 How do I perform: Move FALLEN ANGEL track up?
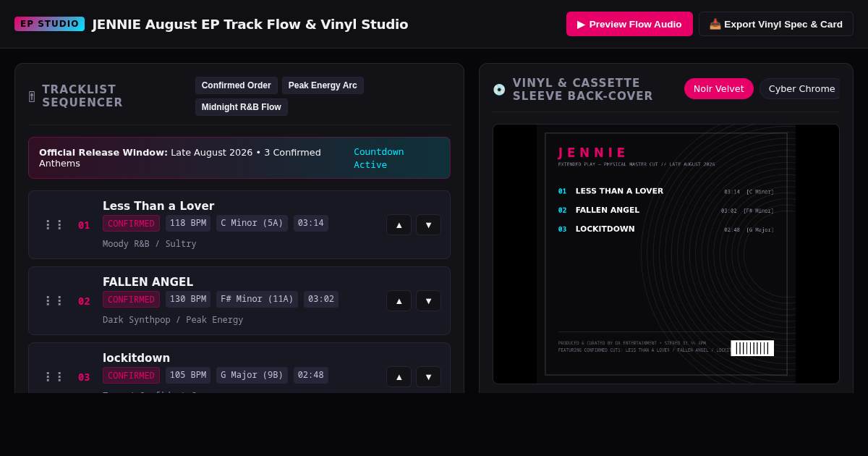point(399,301)
